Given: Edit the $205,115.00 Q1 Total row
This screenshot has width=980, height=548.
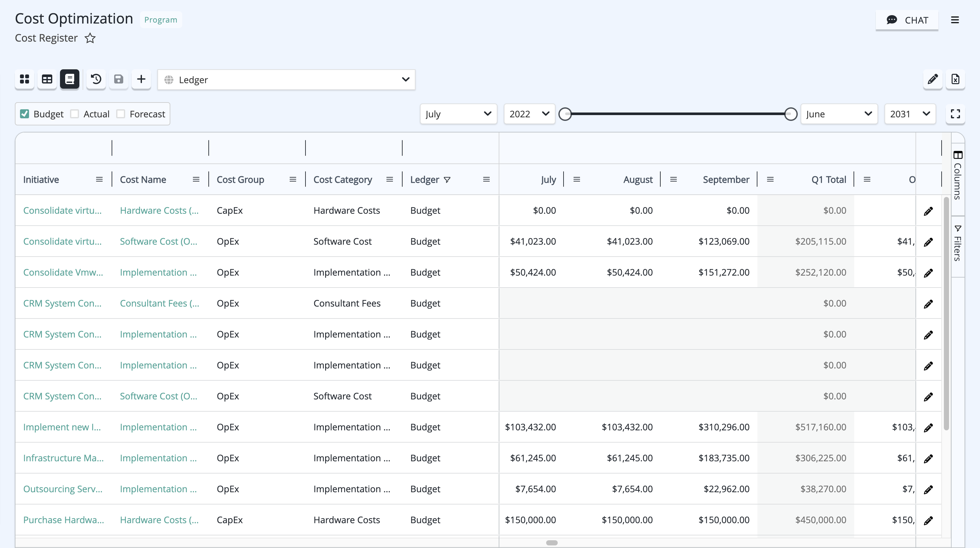Looking at the screenshot, I should pos(928,241).
